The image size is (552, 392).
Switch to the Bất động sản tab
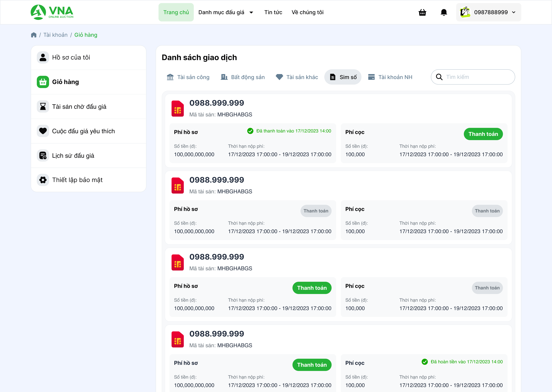pos(243,77)
